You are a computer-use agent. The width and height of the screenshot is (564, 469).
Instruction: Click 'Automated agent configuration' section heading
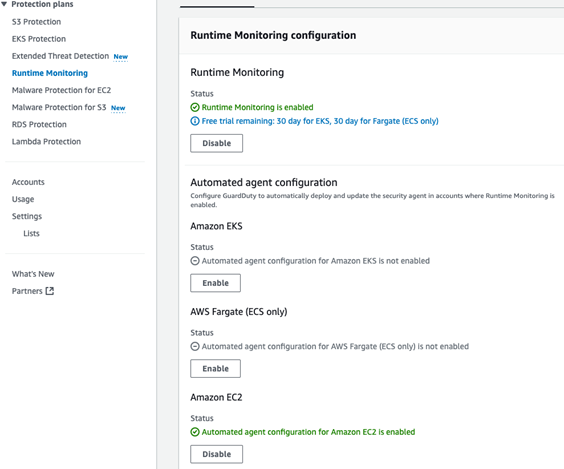pos(264,182)
